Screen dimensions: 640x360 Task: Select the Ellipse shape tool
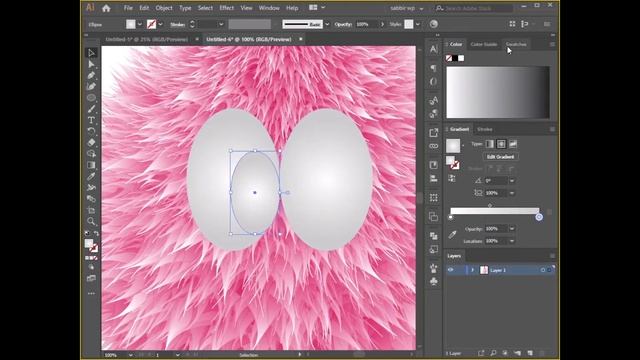coord(91,98)
